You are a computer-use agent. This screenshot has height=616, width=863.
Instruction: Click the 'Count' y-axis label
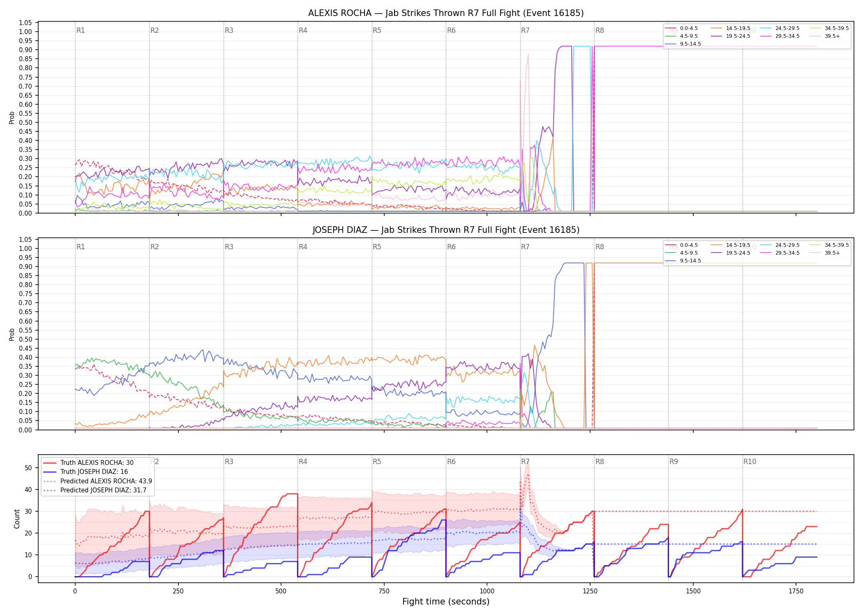pyautogui.click(x=17, y=519)
